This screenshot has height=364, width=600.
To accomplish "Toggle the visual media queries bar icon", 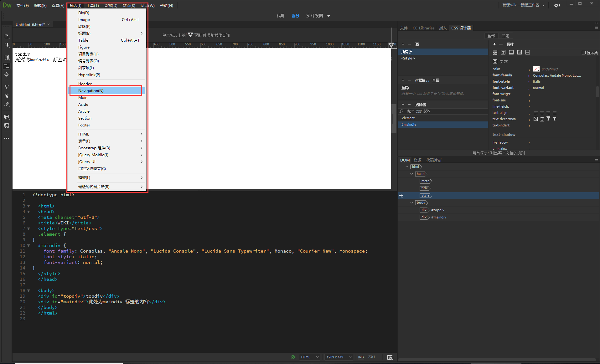I will pos(7,66).
